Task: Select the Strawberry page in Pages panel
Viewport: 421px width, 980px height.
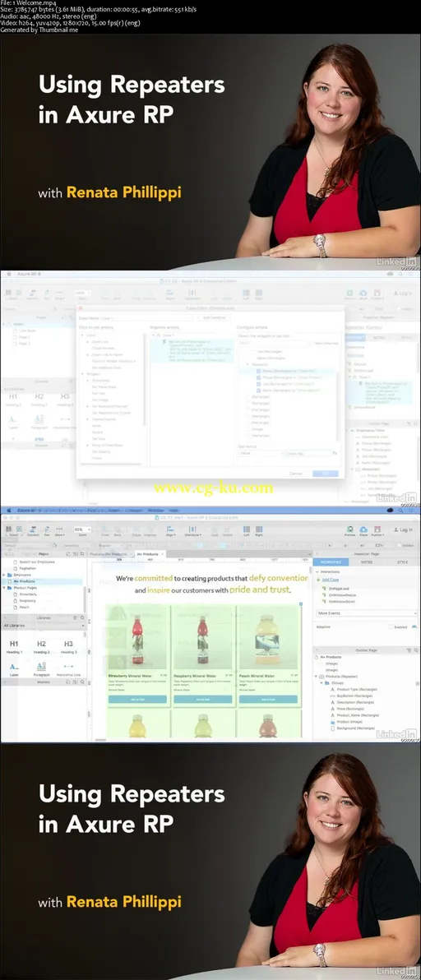Action: point(28,594)
